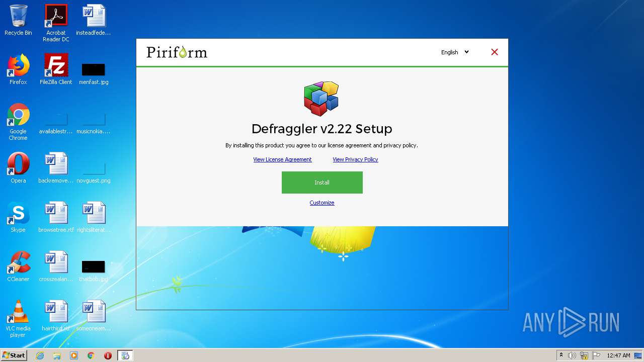Select the Firefox desktop shortcut
The width and height of the screenshot is (644, 362).
click(18, 69)
